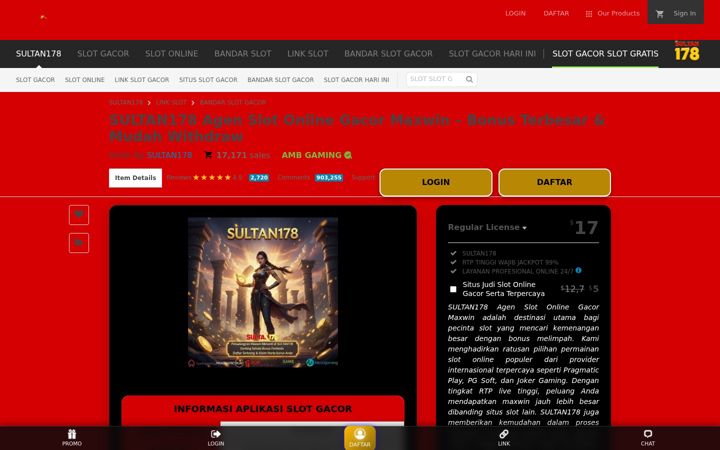Click the large gold LOGIN button
Screen dimensions: 720x450
coord(436,182)
